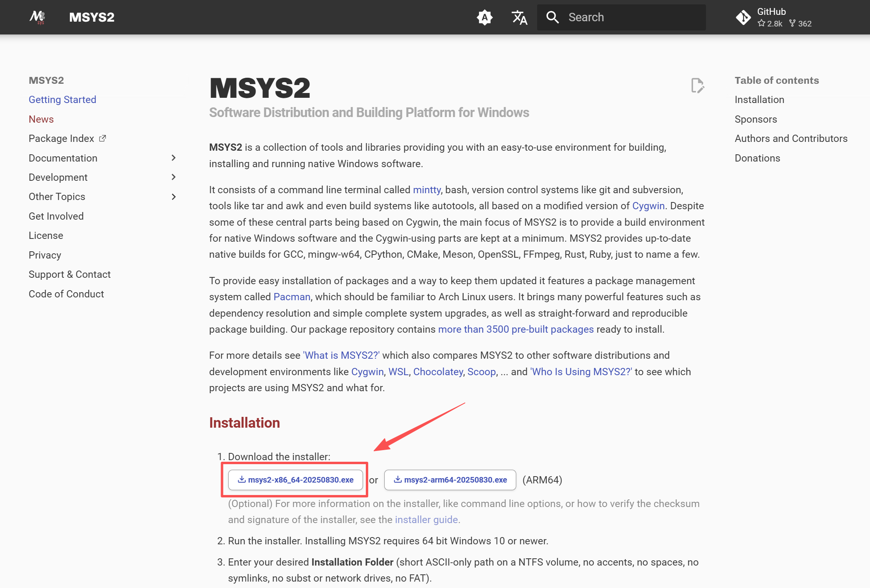The height and width of the screenshot is (588, 870).
Task: Follow the WSL link
Action: [398, 372]
